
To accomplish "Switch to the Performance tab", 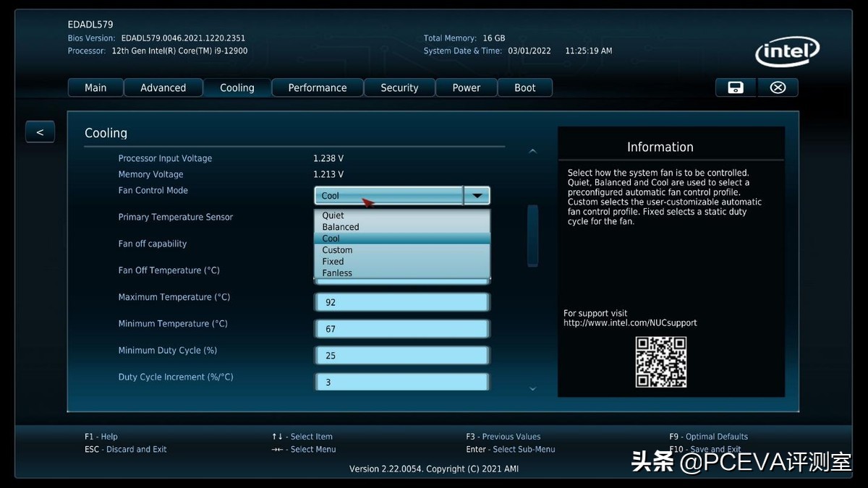I will (317, 88).
